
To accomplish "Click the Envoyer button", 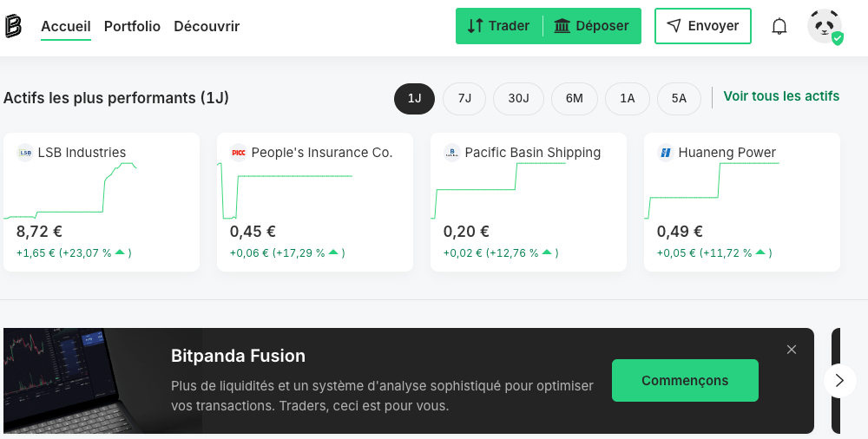I will [x=702, y=26].
